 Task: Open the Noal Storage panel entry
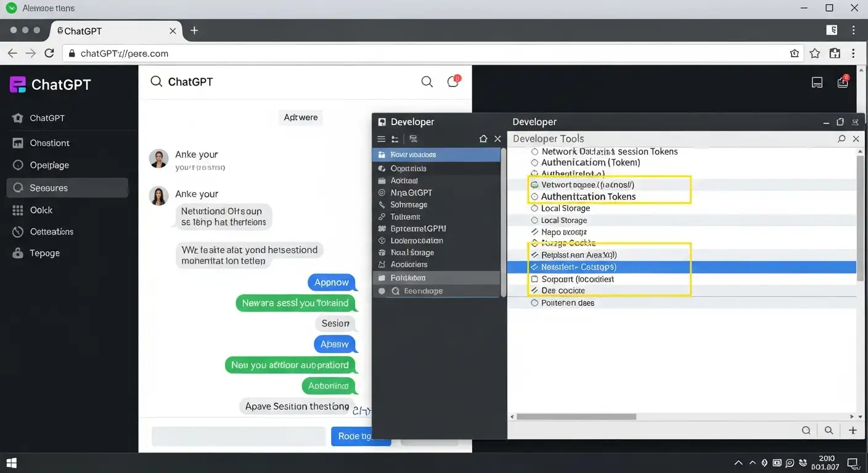(412, 252)
